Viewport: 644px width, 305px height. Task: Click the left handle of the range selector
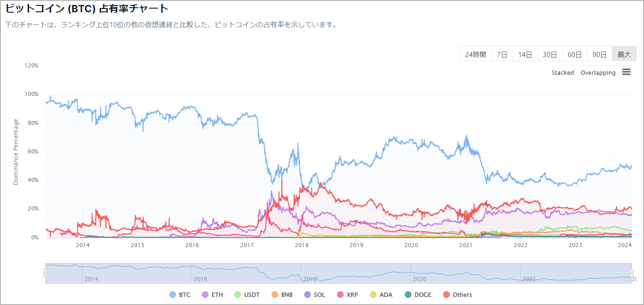click(x=45, y=273)
